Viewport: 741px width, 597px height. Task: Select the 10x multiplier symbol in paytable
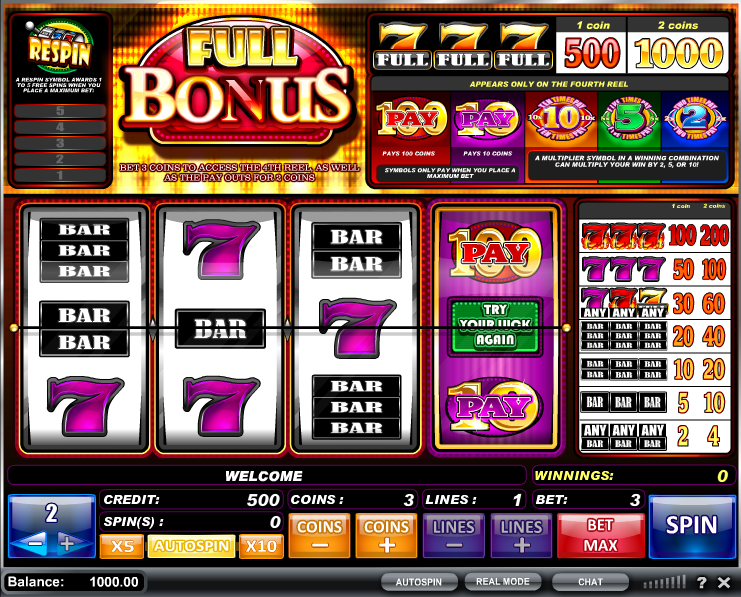click(561, 119)
